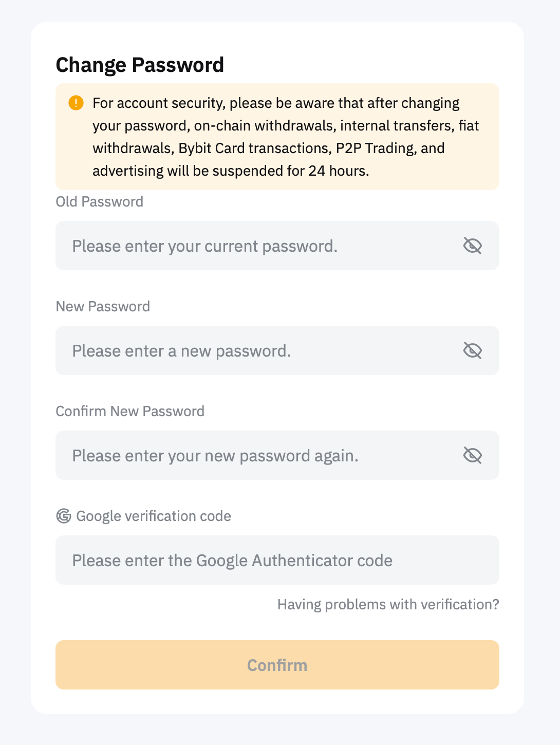
Task: Click the "Google verification code" label text
Action: [x=154, y=516]
